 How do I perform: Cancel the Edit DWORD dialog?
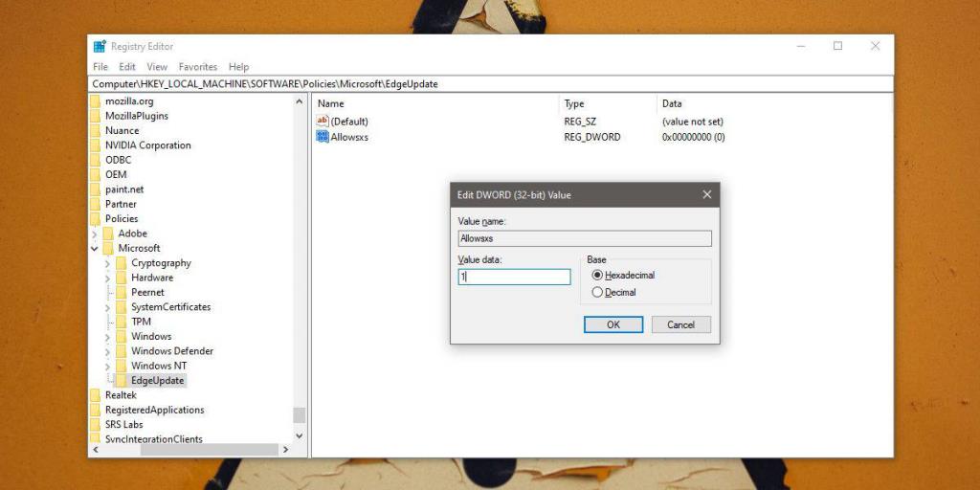[x=681, y=324]
